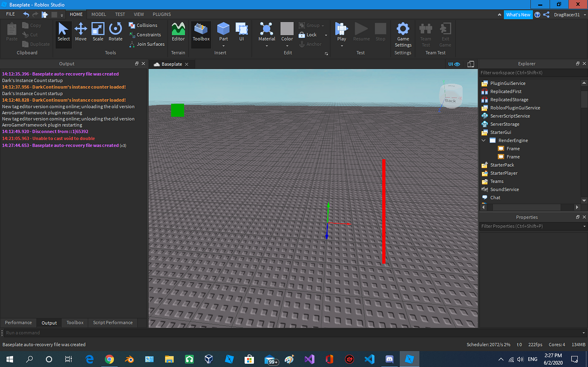Viewport: 588px width, 367px height.
Task: Click the Anchor tool
Action: pos(310,44)
